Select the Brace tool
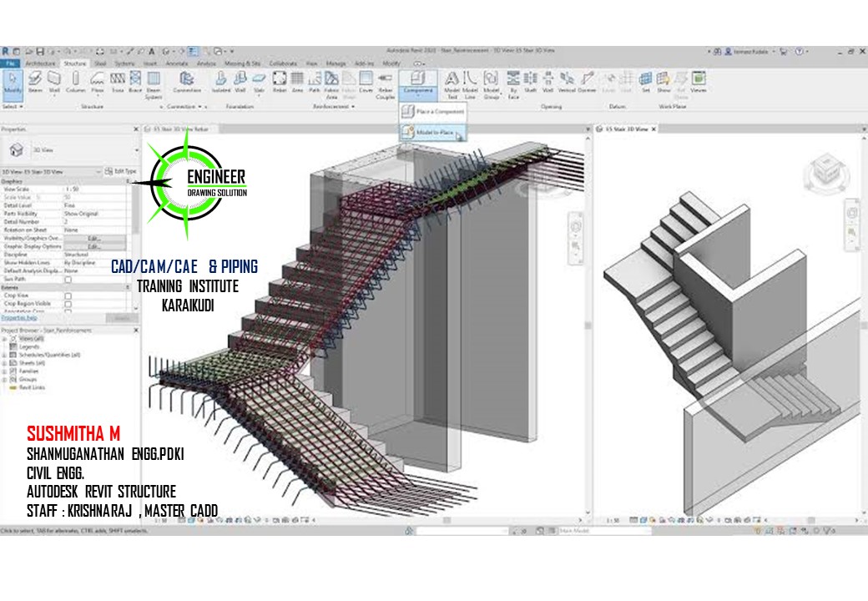This screenshot has width=868, height=601. (135, 82)
